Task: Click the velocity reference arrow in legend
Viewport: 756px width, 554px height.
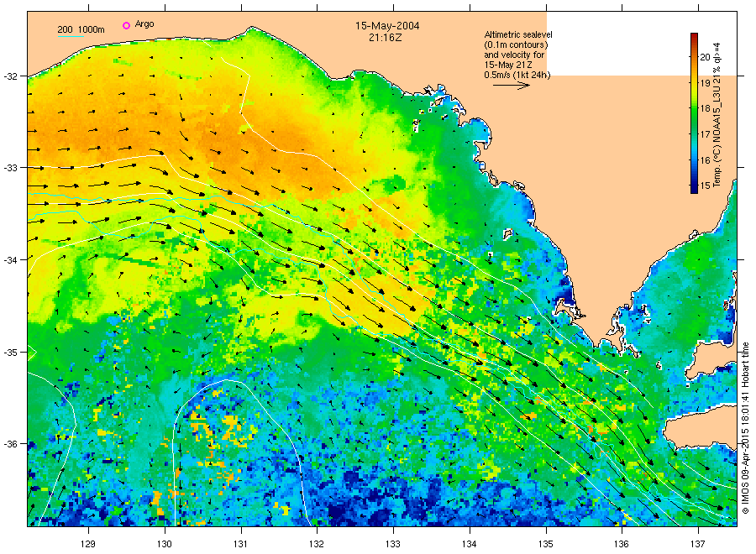Action: click(511, 86)
